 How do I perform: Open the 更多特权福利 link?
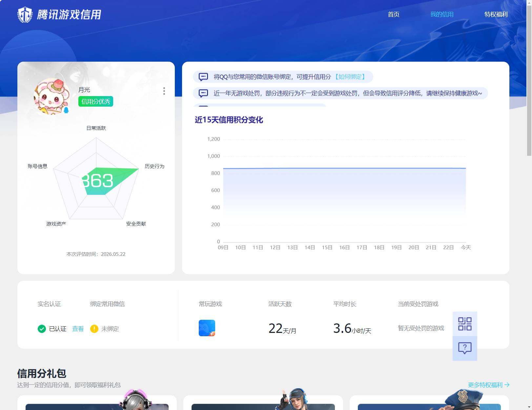(x=489, y=385)
